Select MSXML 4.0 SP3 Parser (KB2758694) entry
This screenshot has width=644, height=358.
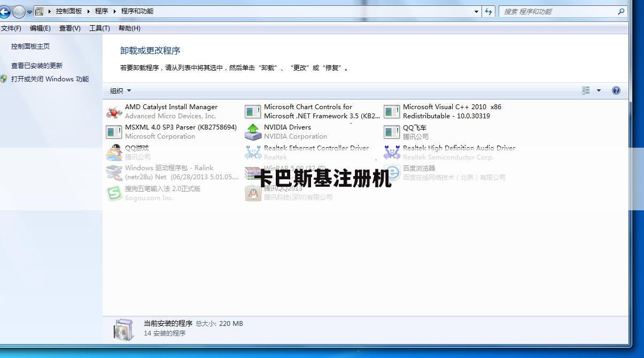tap(181, 127)
